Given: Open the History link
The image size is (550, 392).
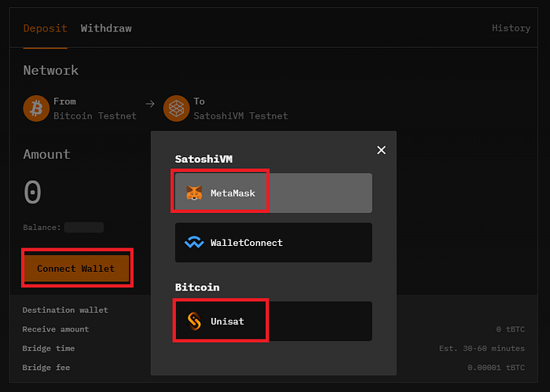Looking at the screenshot, I should click(x=511, y=28).
